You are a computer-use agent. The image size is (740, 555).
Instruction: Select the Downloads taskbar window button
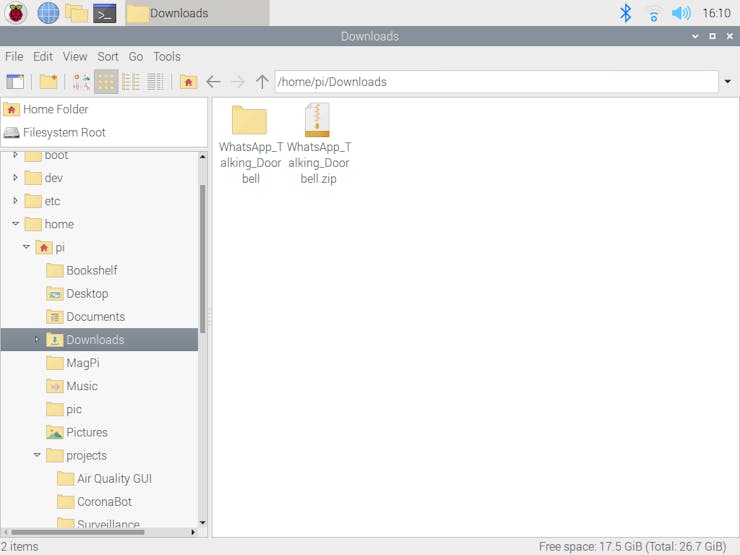[x=197, y=13]
